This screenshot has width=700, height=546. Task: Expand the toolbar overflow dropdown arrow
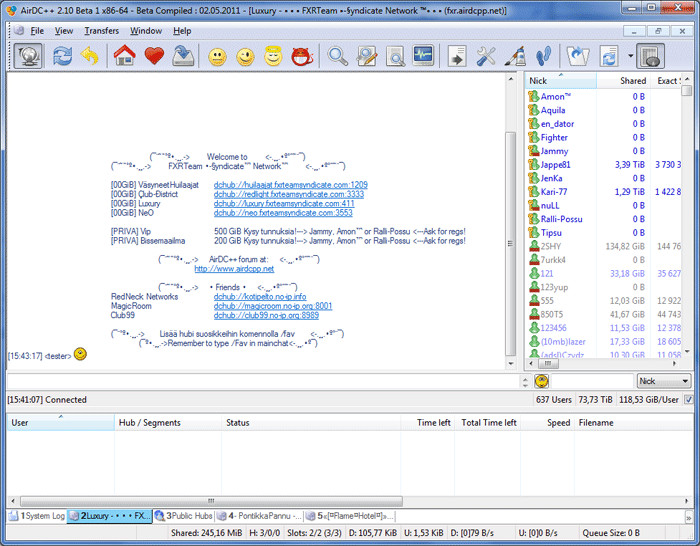point(630,56)
